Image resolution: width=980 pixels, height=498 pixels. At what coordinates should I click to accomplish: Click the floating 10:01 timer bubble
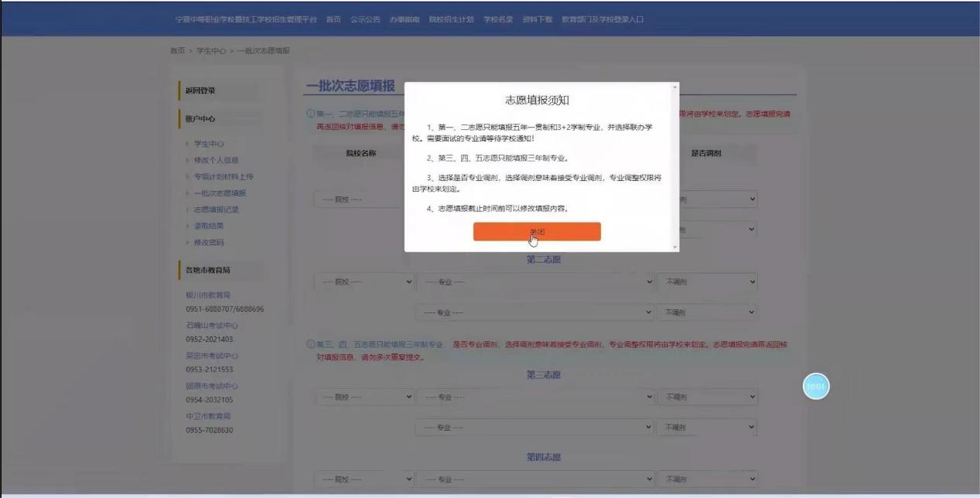pyautogui.click(x=816, y=386)
